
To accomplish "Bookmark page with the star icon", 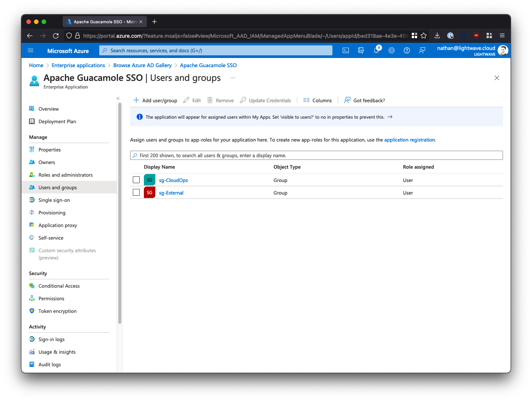I will coord(424,35).
